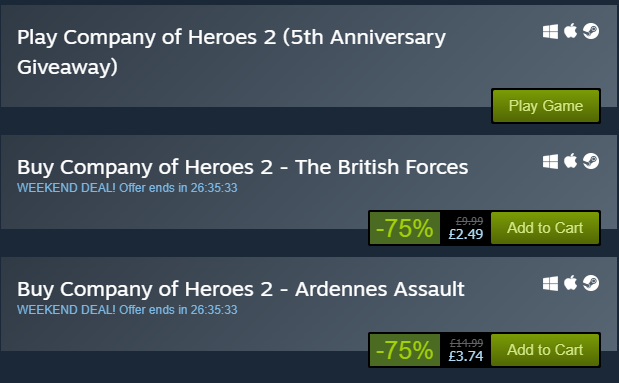This screenshot has width=619, height=383.
Task: Add The British Forces to cart
Action: [545, 228]
